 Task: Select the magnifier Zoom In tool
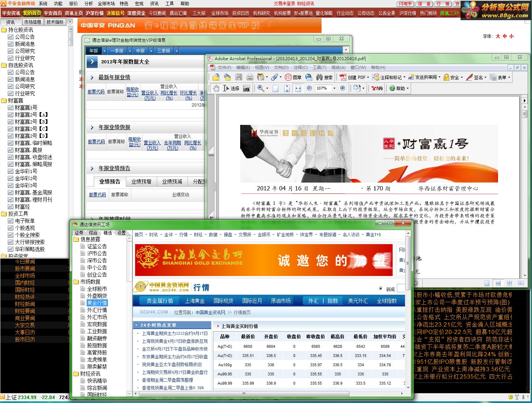261,88
